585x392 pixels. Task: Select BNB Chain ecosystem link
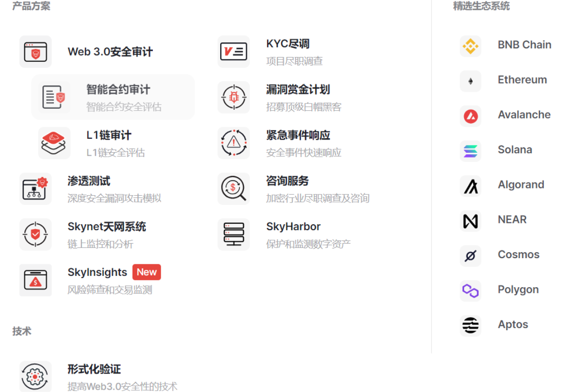pos(525,45)
